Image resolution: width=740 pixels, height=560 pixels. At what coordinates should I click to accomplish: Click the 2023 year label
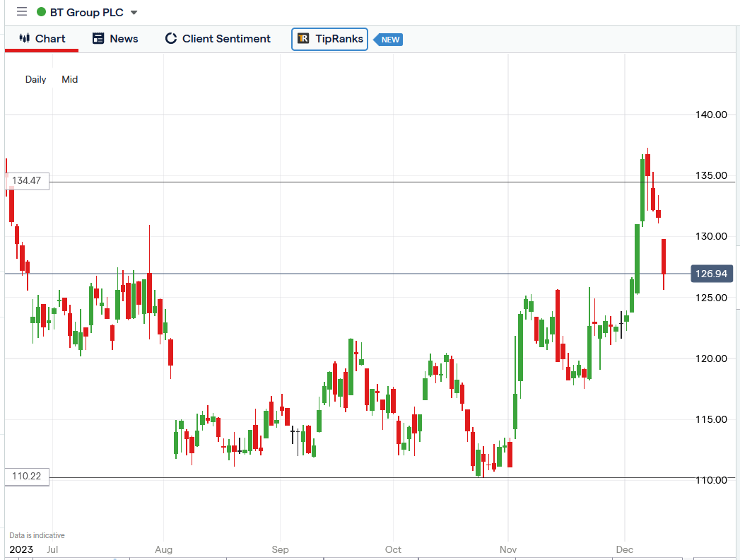(x=21, y=549)
